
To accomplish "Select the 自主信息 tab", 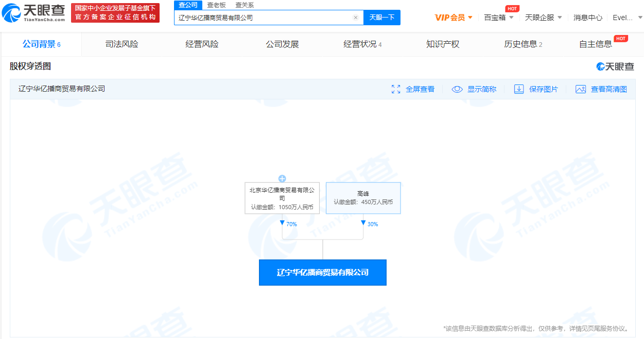I will click(x=596, y=44).
